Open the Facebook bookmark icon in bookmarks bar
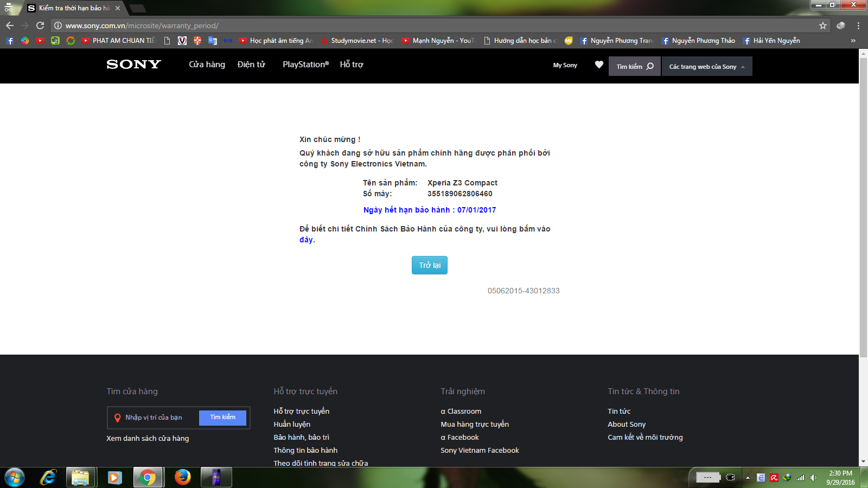Screen dimensions: 868x488 (10, 41)
